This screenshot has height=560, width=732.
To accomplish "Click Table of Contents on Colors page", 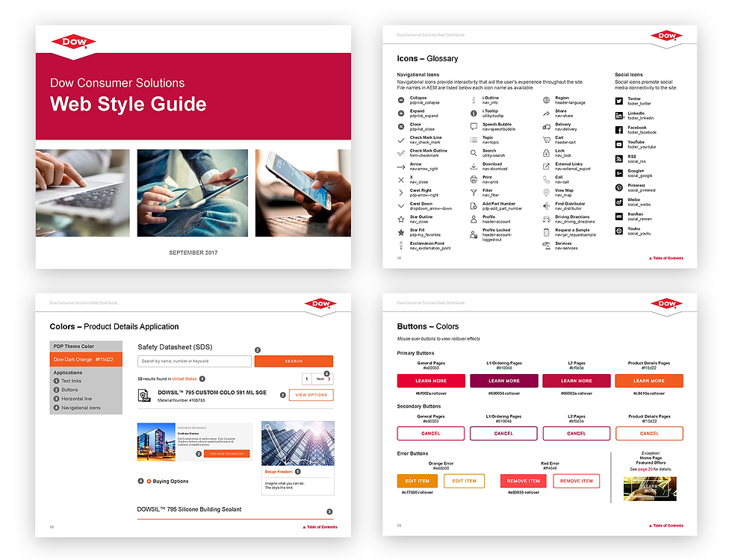I will [320, 527].
